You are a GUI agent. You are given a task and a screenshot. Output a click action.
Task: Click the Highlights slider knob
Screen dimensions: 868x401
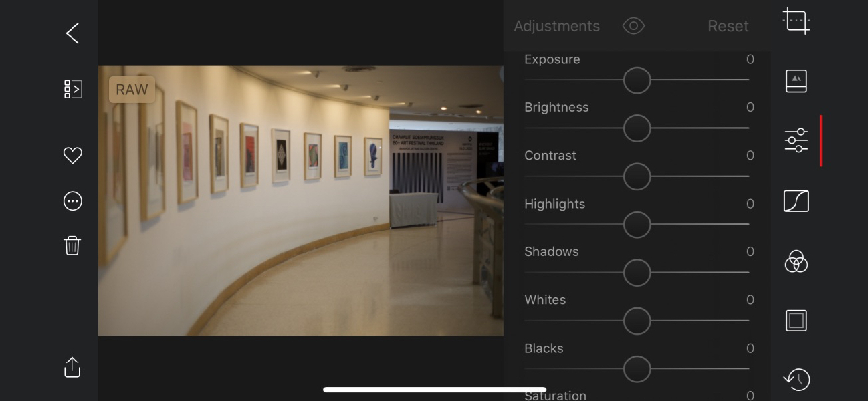637,225
